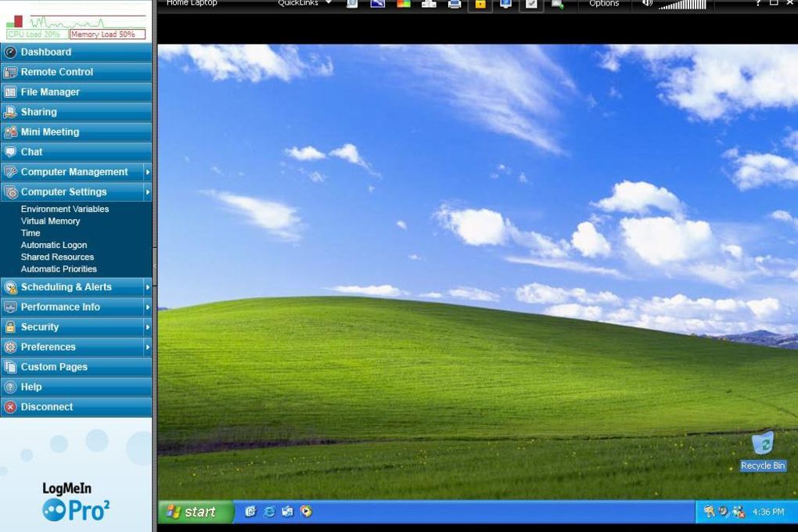This screenshot has width=798, height=532.
Task: Click the Memory Load 50% indicator
Action: coord(107,34)
